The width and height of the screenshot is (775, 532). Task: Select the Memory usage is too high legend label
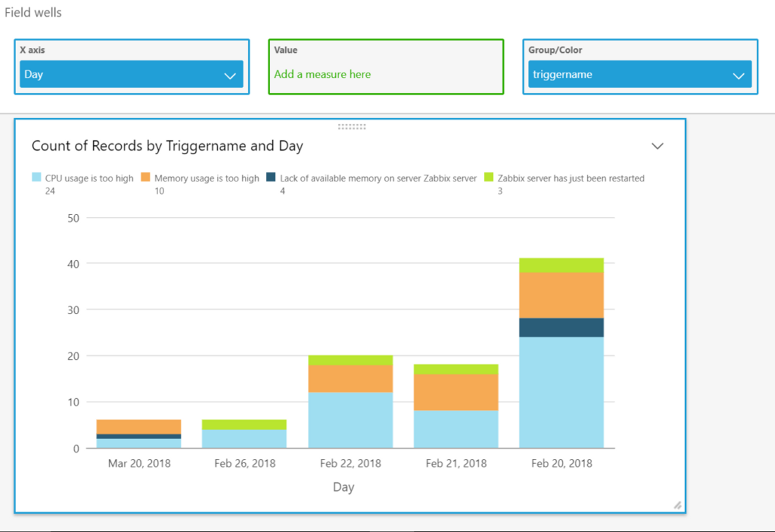click(207, 178)
